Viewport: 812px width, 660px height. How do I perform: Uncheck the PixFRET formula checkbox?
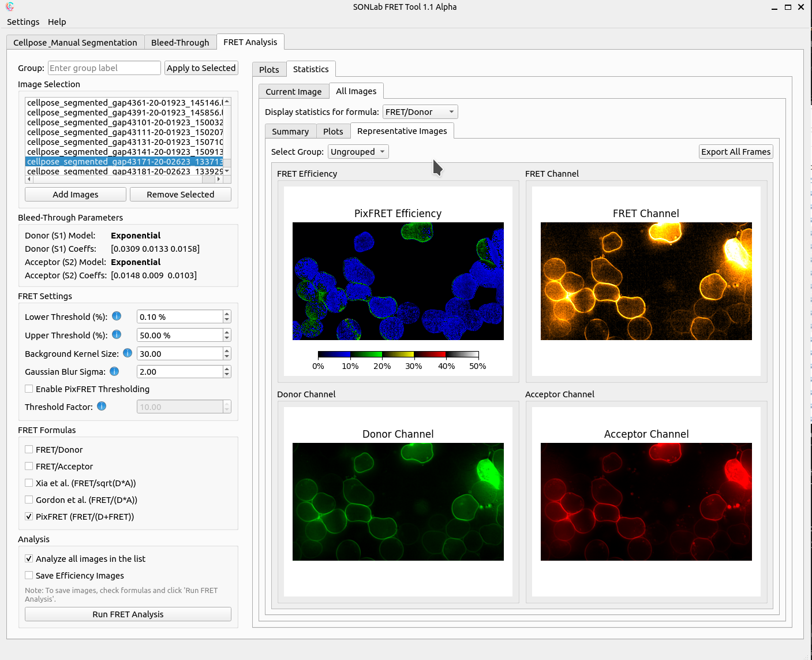[29, 516]
